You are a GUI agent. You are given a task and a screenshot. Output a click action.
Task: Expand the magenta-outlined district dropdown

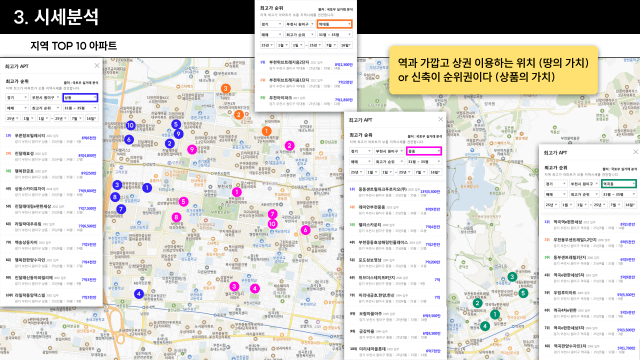(424, 151)
